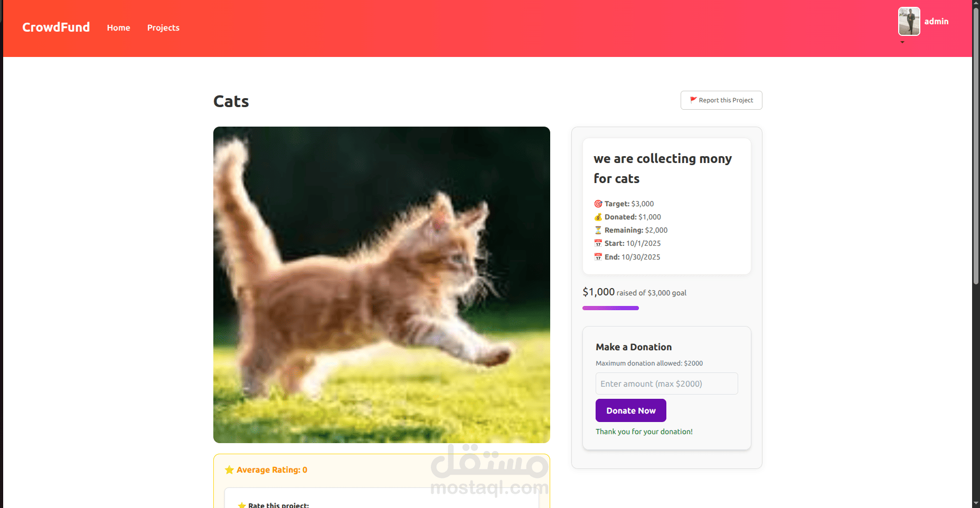Click the Donated money bag icon
This screenshot has height=508, width=980.
[598, 217]
